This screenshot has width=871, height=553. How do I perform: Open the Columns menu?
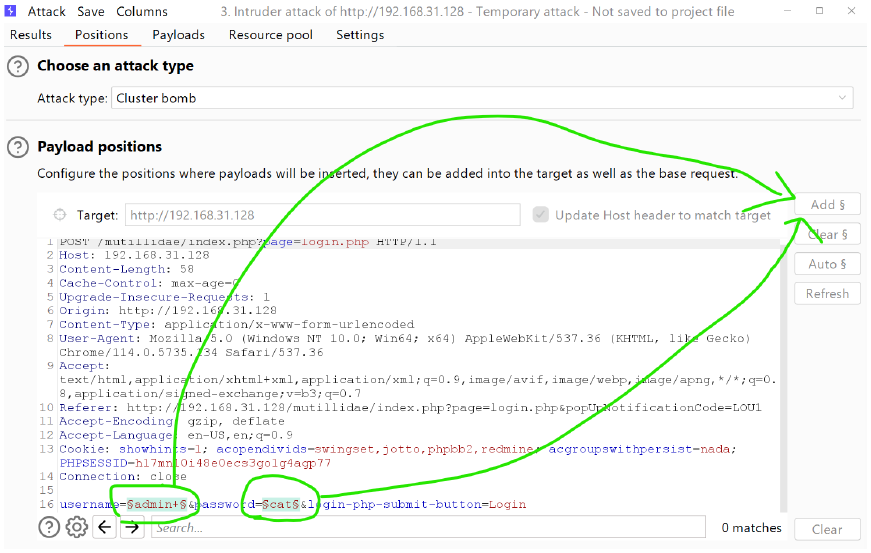(x=142, y=11)
